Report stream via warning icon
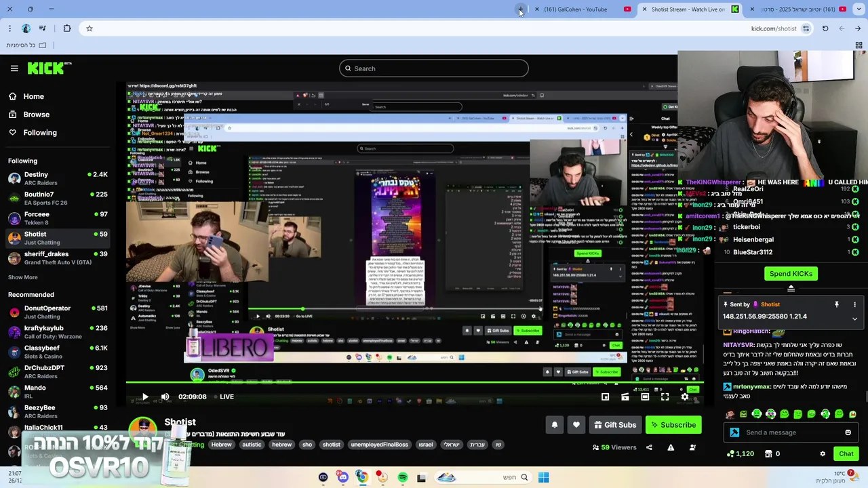 pos(671,447)
